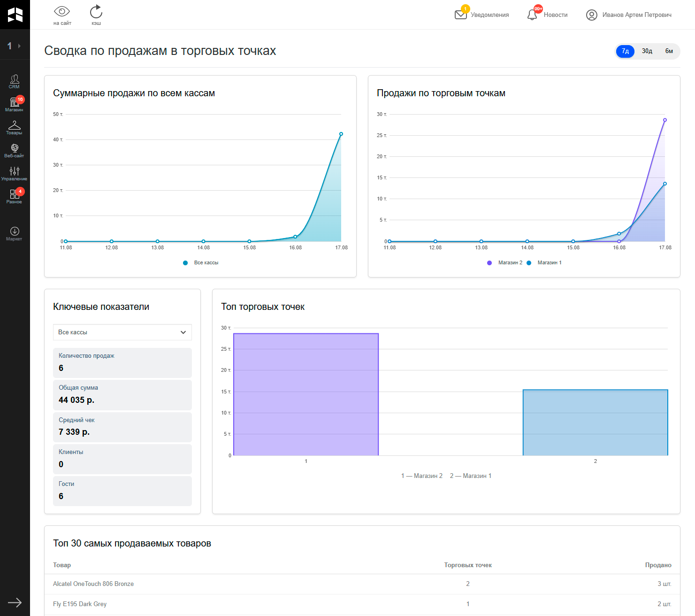Click the 'Сводка по продажам в торговых точках' heading
The image size is (695, 616).
160,51
